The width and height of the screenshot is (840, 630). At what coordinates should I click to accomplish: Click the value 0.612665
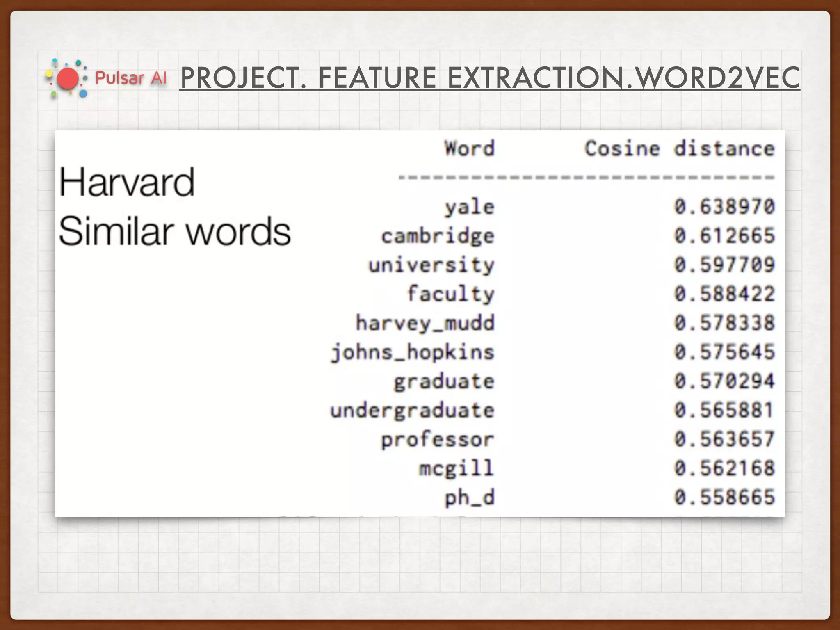(x=724, y=235)
